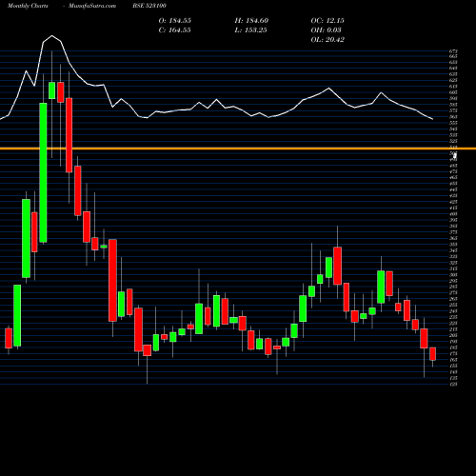
Task: Click the orange horizontal price level line
Action: (x=238, y=149)
